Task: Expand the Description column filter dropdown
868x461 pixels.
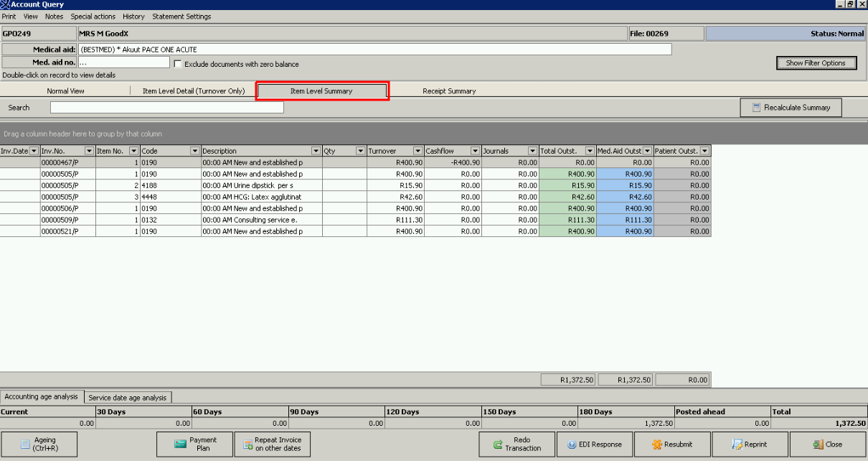Action: tap(316, 151)
